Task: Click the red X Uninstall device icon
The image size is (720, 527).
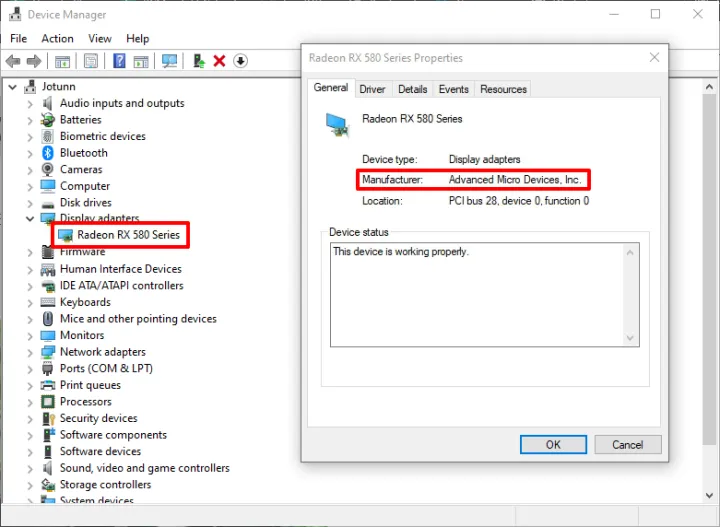Action: (x=219, y=61)
